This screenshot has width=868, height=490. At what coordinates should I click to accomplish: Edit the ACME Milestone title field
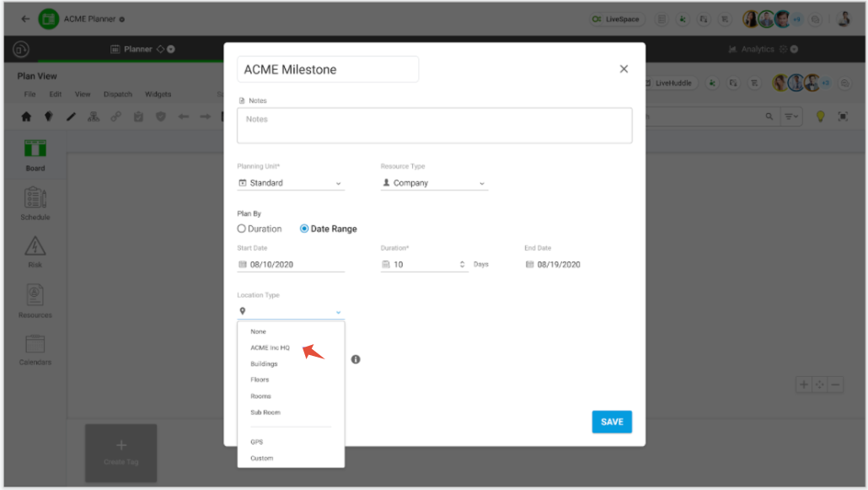tap(328, 69)
